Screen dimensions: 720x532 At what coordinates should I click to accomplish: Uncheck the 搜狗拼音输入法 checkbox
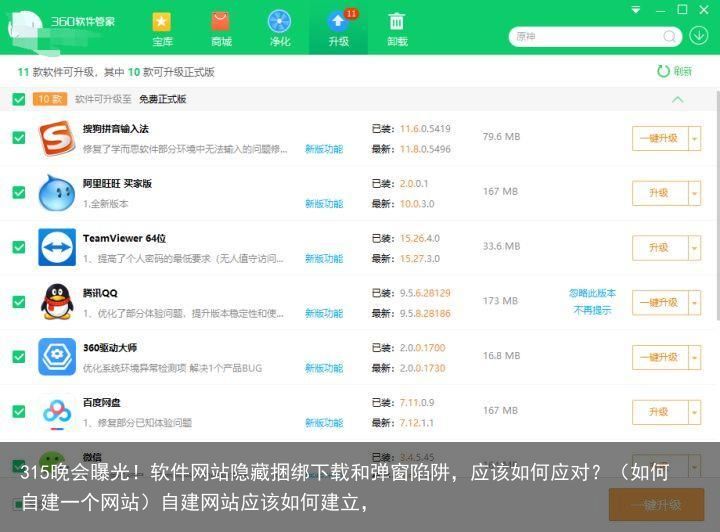click(19, 138)
